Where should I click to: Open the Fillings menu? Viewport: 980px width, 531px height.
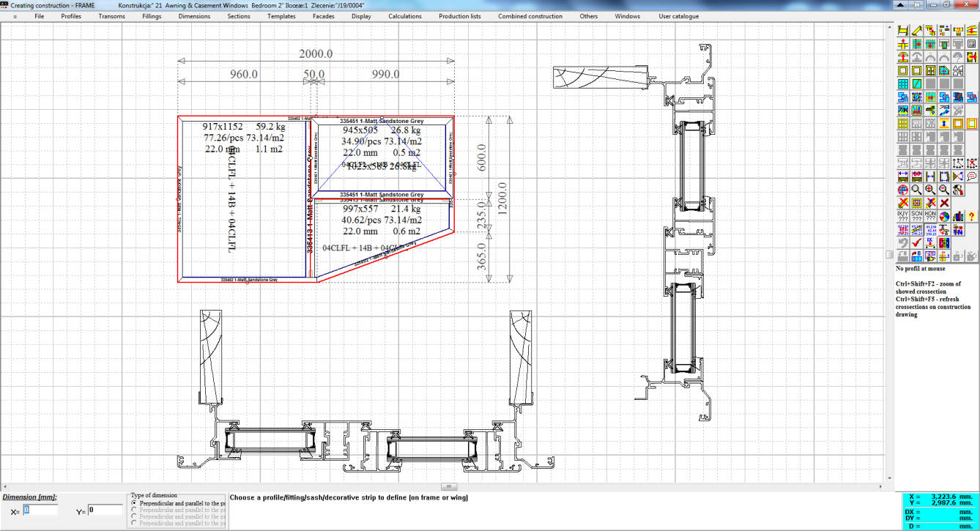[x=152, y=16]
